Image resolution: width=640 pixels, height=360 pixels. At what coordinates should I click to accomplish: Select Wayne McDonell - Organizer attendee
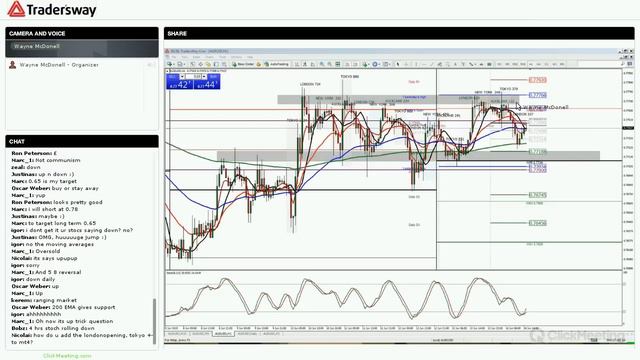tap(59, 65)
